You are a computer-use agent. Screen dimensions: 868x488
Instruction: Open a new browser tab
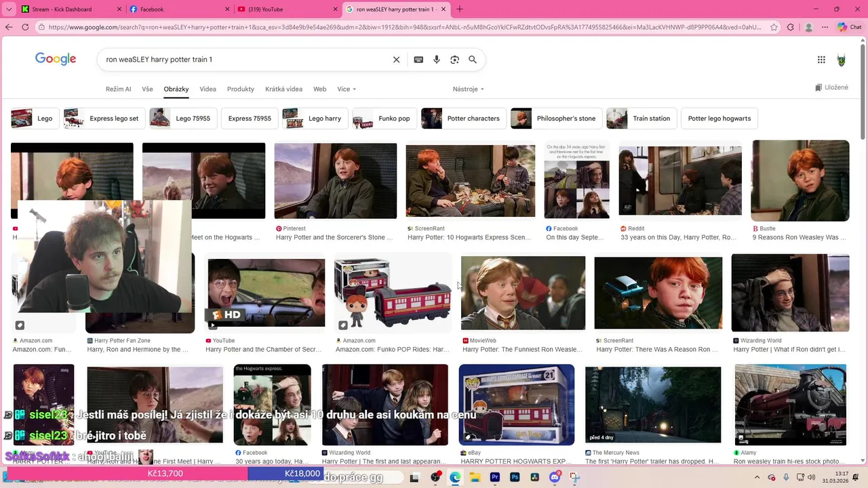[460, 9]
